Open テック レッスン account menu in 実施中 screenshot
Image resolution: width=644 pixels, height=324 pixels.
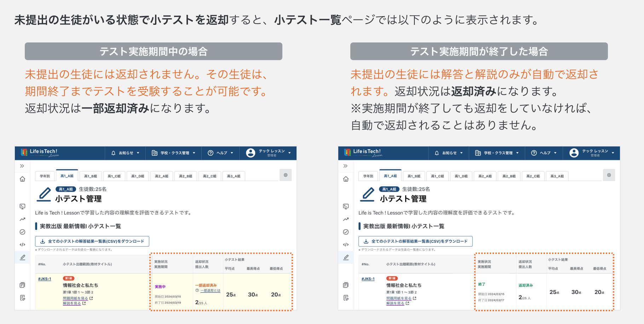point(269,153)
